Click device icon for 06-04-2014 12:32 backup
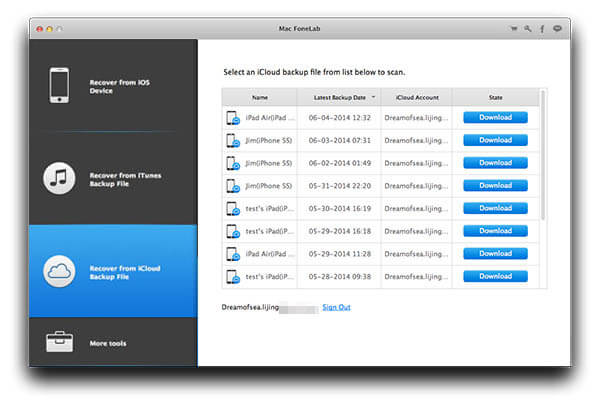This screenshot has width=600, height=407. pos(234,117)
